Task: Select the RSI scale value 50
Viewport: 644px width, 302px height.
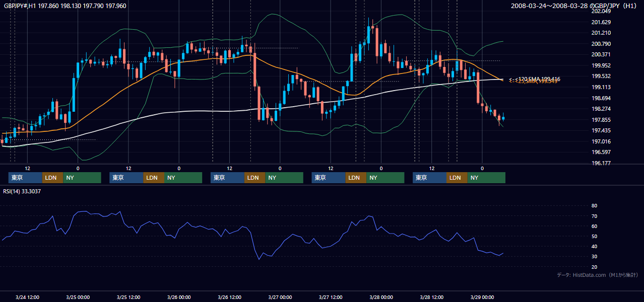Action: point(595,236)
